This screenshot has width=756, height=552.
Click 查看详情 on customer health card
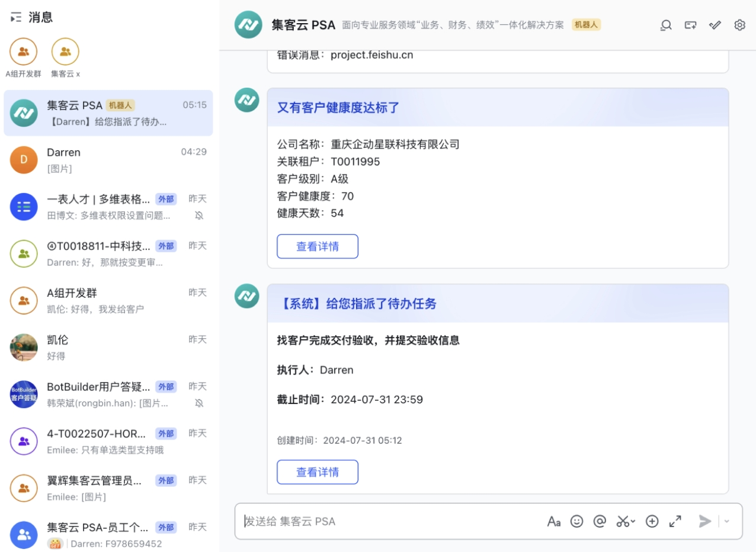pos(318,246)
